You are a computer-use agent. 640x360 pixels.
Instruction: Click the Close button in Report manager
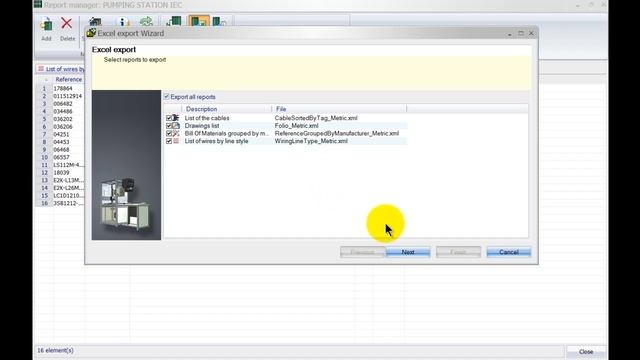pyautogui.click(x=586, y=351)
